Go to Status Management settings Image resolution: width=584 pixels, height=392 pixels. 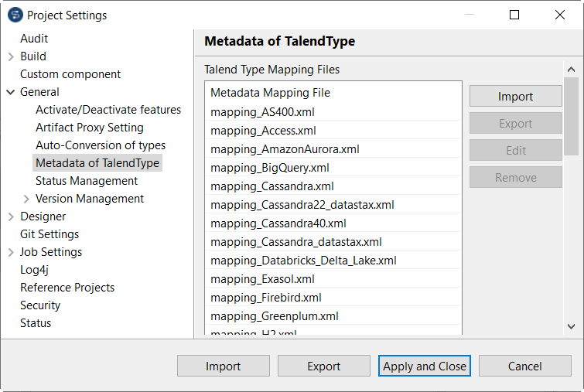coord(87,181)
